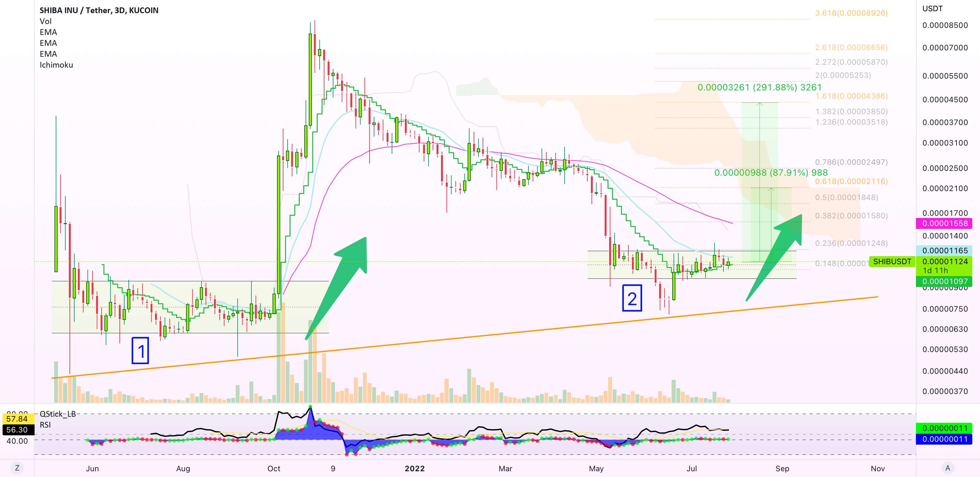This screenshot has height=477, width=980.
Task: Click the 0.00008500 price axis label
Action: tap(945, 25)
